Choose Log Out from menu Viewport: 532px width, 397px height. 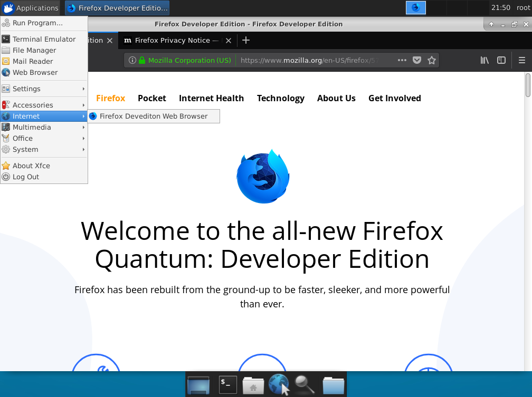[x=44, y=177]
